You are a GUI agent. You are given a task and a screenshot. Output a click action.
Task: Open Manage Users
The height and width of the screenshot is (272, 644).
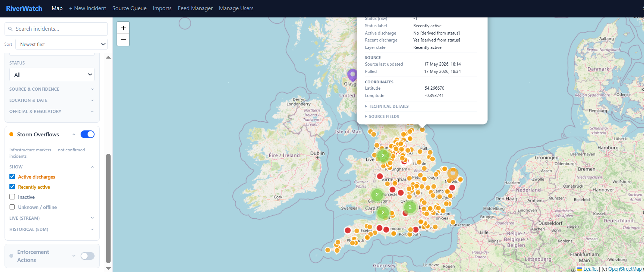coord(236,8)
